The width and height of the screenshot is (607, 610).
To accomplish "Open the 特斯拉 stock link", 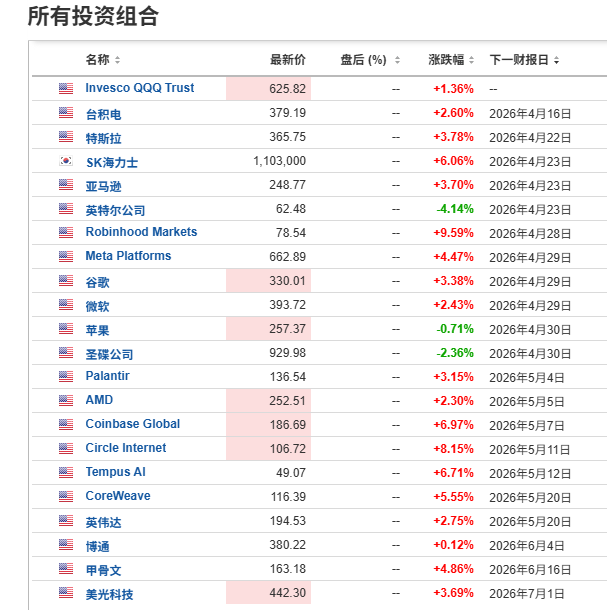I will pos(104,138).
